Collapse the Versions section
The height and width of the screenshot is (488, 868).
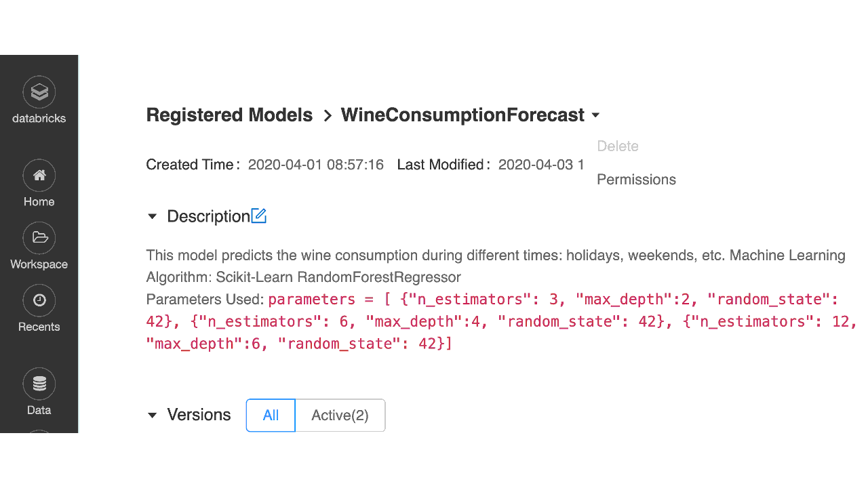(152, 415)
